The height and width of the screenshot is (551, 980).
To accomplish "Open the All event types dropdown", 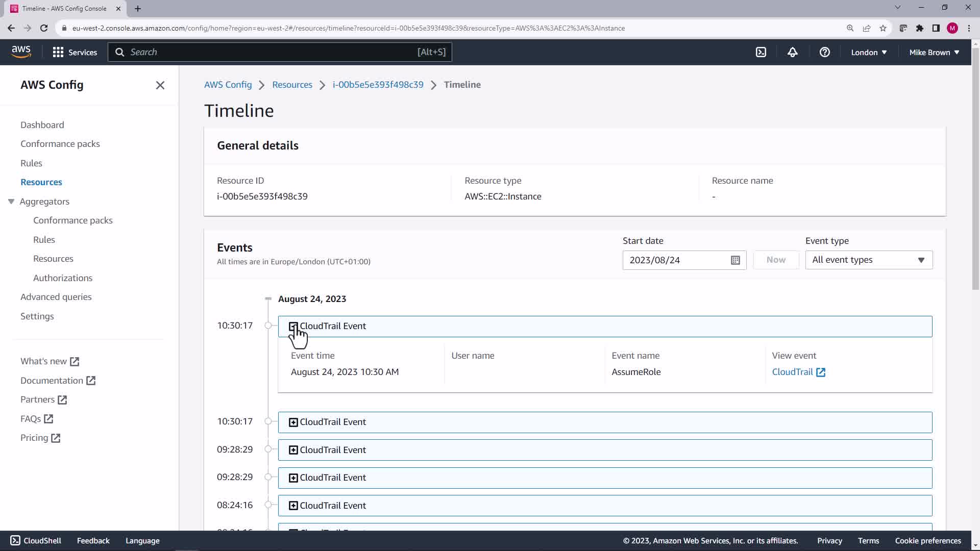I will click(868, 260).
